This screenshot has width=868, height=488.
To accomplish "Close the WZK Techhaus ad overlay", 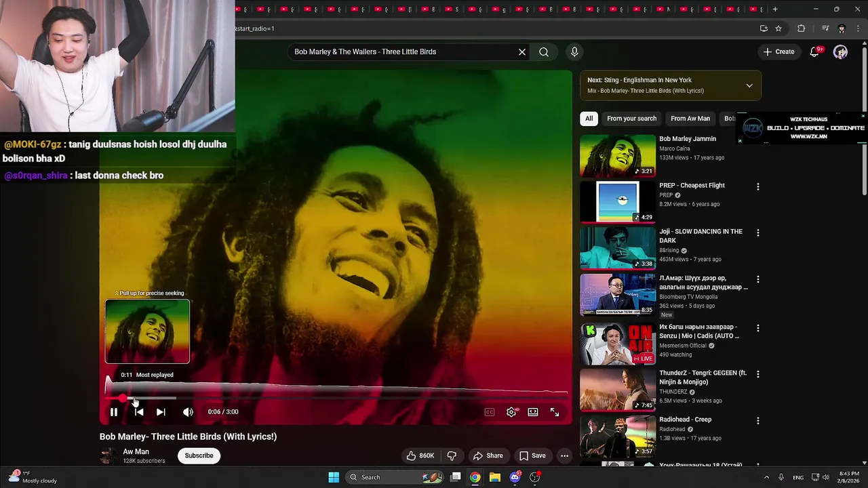I will click(x=863, y=116).
